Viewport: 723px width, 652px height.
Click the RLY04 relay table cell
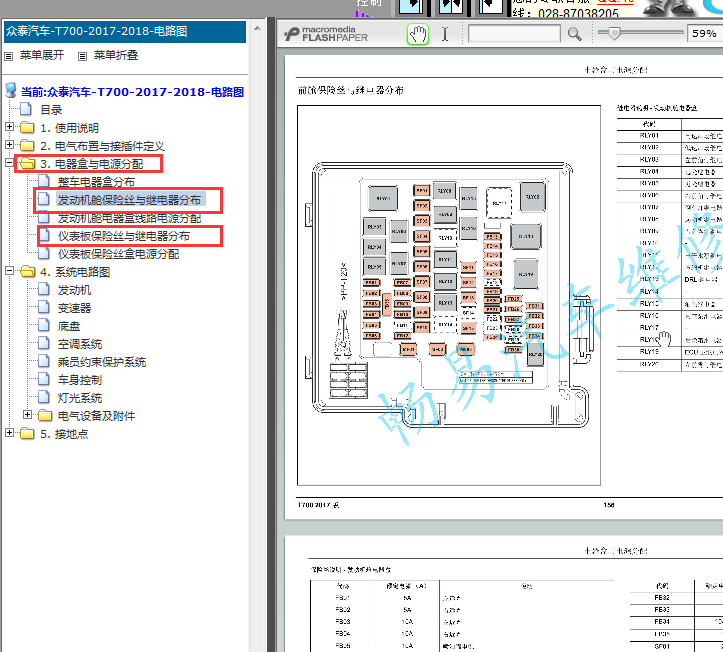pyautogui.click(x=649, y=172)
